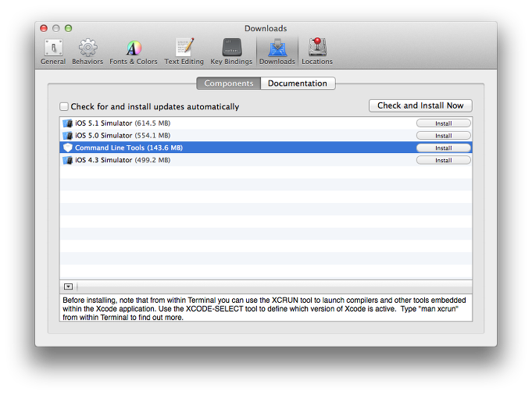
Task: Select the Command Line Tools (143.6 MB) row
Action: point(266,148)
